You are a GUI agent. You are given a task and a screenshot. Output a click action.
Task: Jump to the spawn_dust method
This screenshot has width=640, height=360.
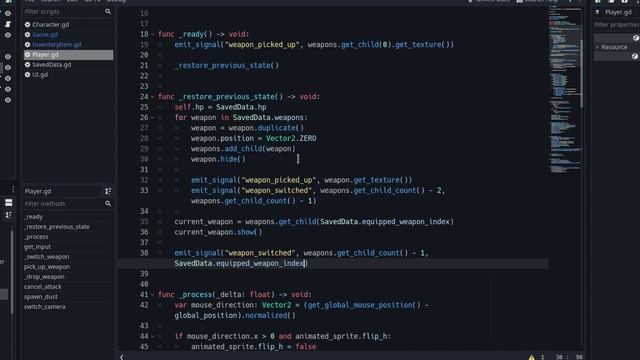coord(41,297)
